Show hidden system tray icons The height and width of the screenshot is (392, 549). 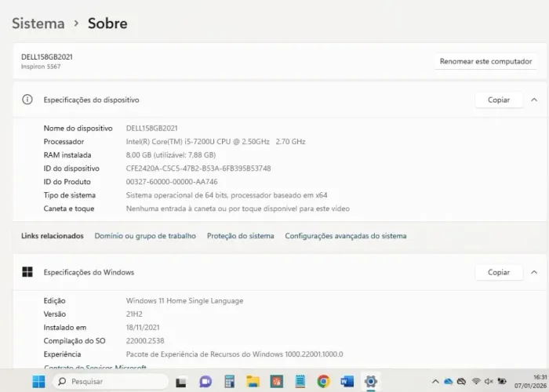[x=435, y=382]
